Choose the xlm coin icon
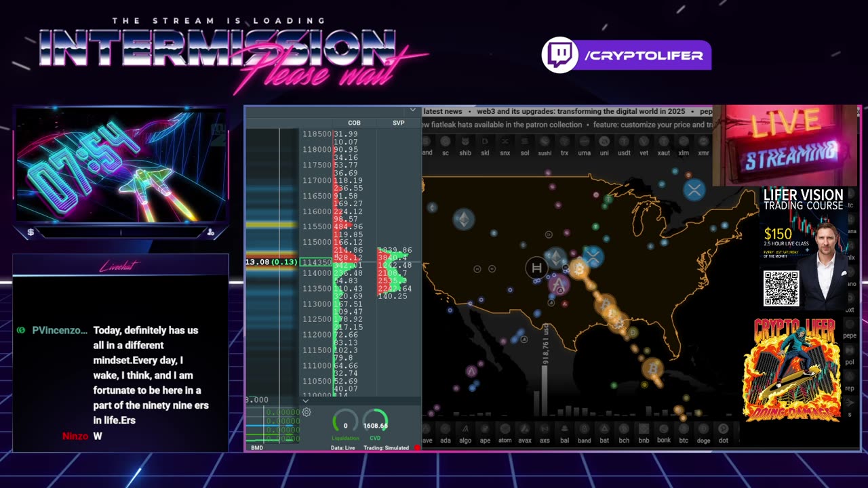 coord(684,142)
